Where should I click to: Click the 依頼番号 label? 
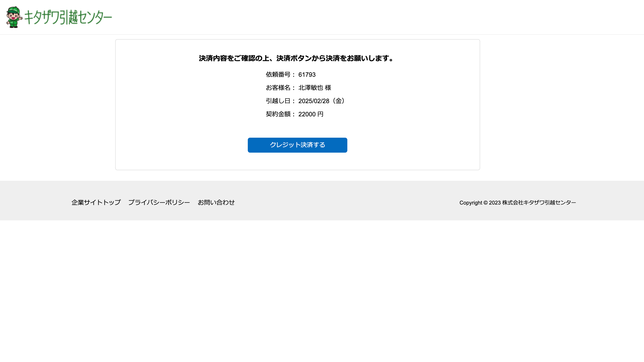point(278,75)
